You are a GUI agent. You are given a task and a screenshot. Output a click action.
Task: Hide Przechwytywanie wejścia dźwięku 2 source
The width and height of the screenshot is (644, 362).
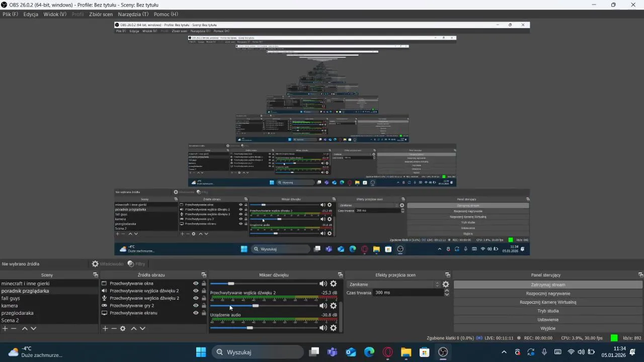click(x=196, y=298)
